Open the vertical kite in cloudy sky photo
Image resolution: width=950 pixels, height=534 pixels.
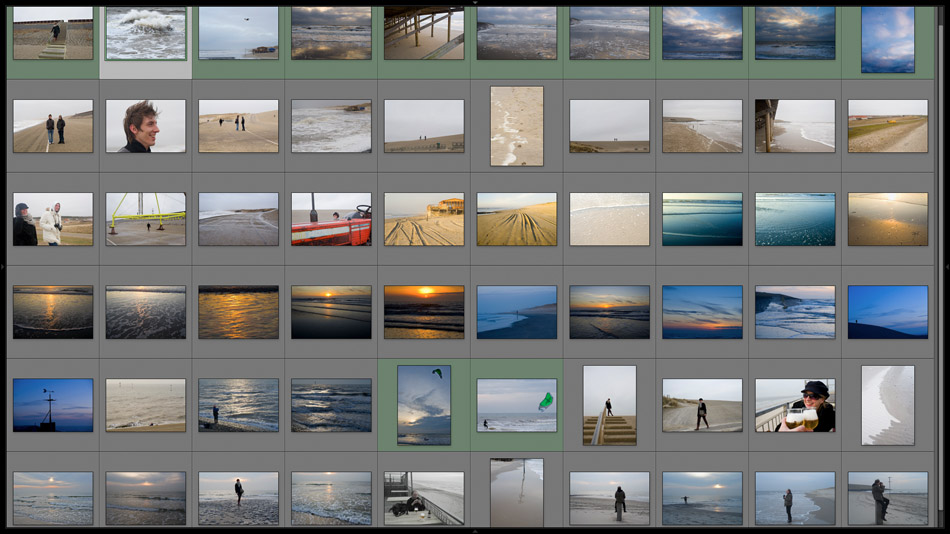click(424, 405)
